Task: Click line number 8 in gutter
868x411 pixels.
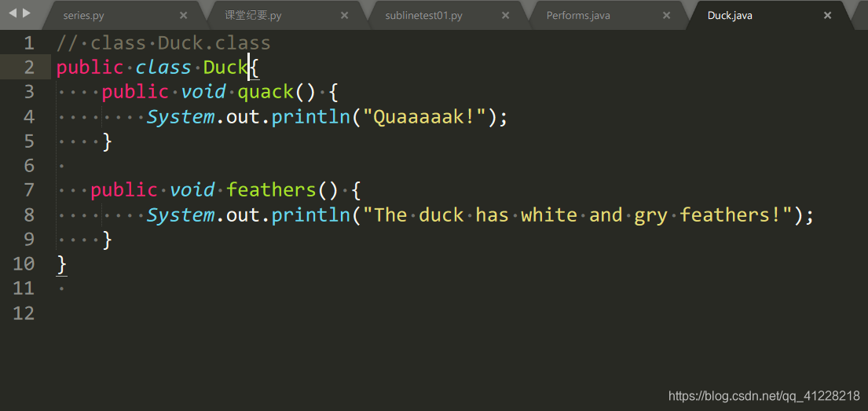Action: pos(29,215)
